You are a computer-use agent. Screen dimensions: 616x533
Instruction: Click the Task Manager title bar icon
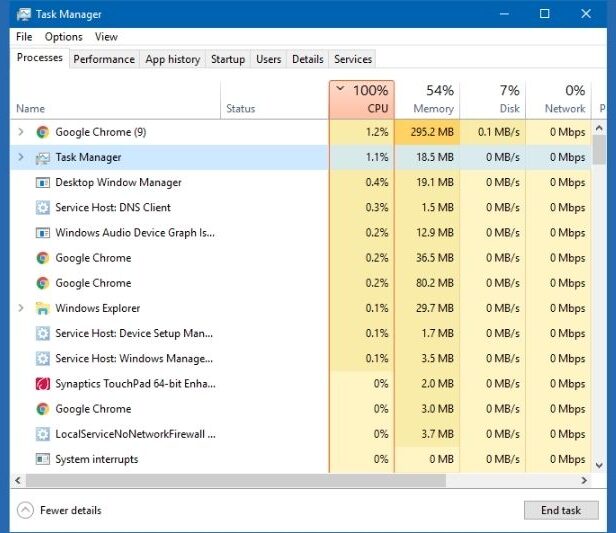24,14
